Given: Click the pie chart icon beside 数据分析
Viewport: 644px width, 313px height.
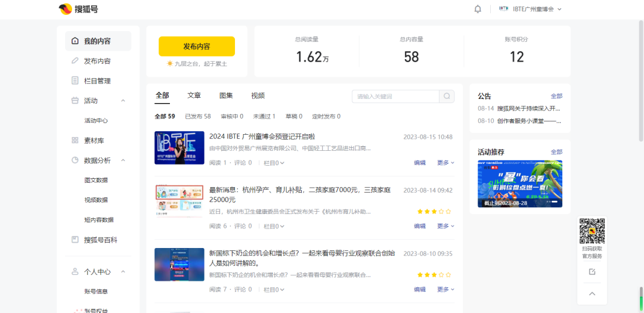Looking at the screenshot, I should (x=75, y=160).
